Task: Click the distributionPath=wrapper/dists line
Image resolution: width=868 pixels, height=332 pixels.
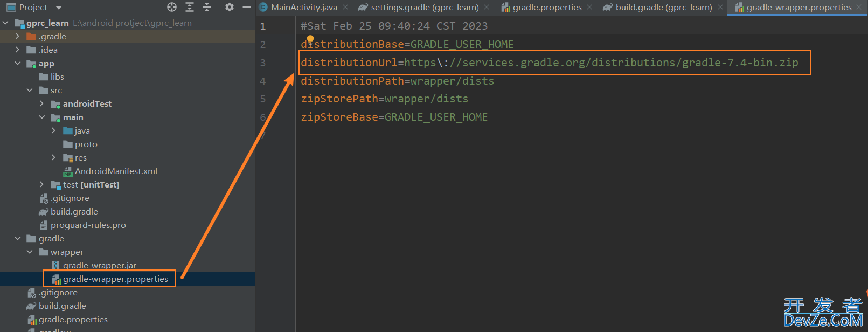Action: (398, 81)
